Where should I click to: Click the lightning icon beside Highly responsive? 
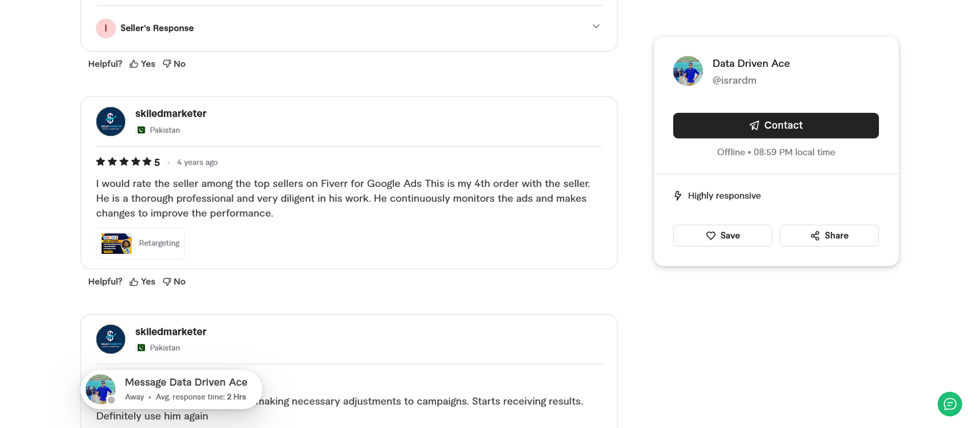point(677,195)
